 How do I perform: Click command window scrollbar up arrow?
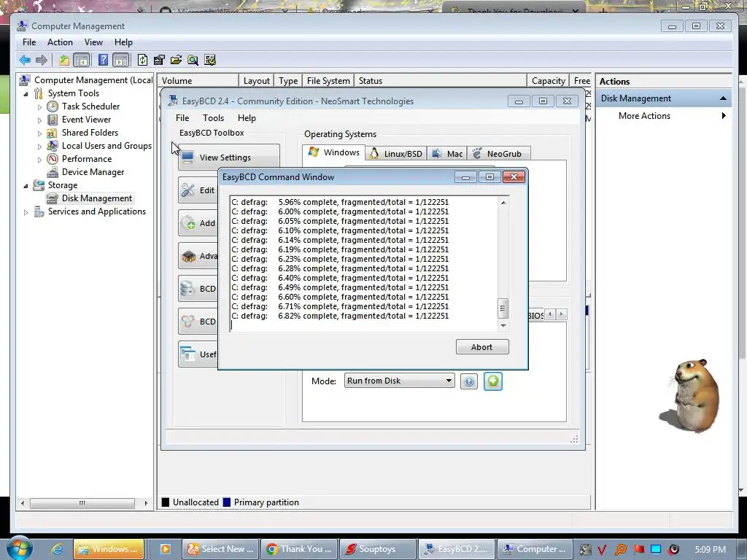tap(503, 203)
